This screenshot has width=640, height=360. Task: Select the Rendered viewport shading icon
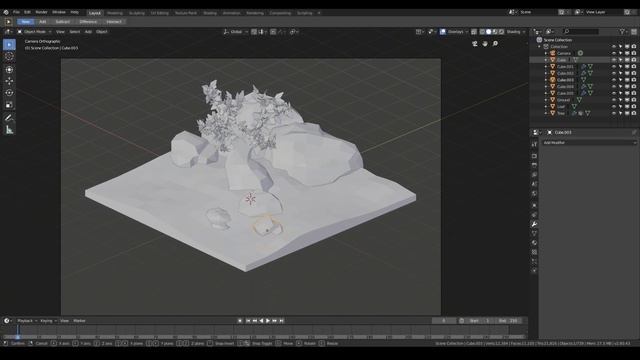click(x=502, y=31)
